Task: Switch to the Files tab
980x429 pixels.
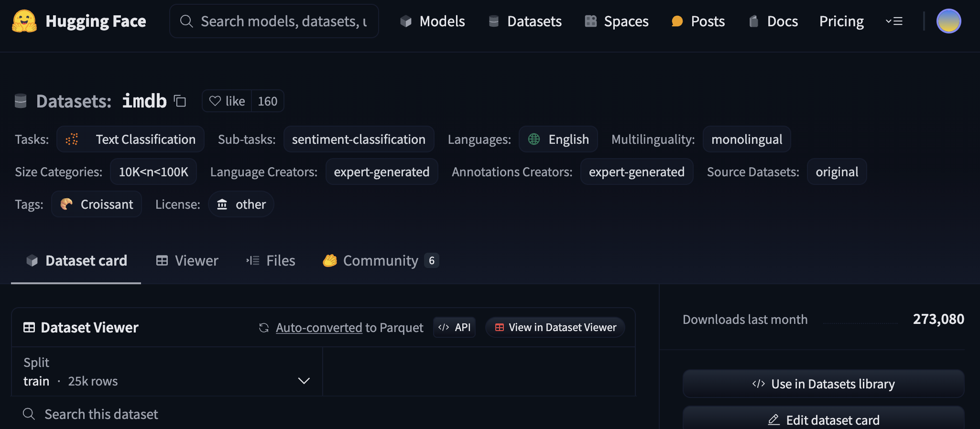Action: pyautogui.click(x=271, y=260)
